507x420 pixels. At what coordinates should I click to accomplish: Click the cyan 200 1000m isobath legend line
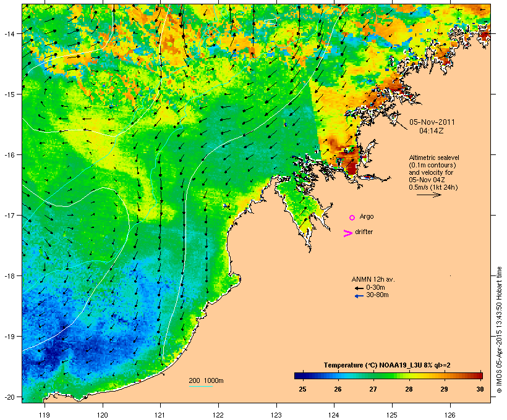[200, 386]
